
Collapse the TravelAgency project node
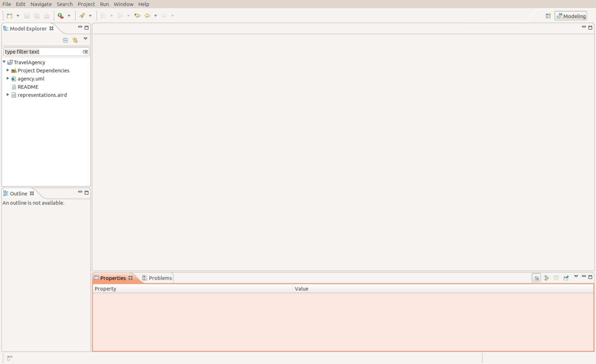pos(4,62)
